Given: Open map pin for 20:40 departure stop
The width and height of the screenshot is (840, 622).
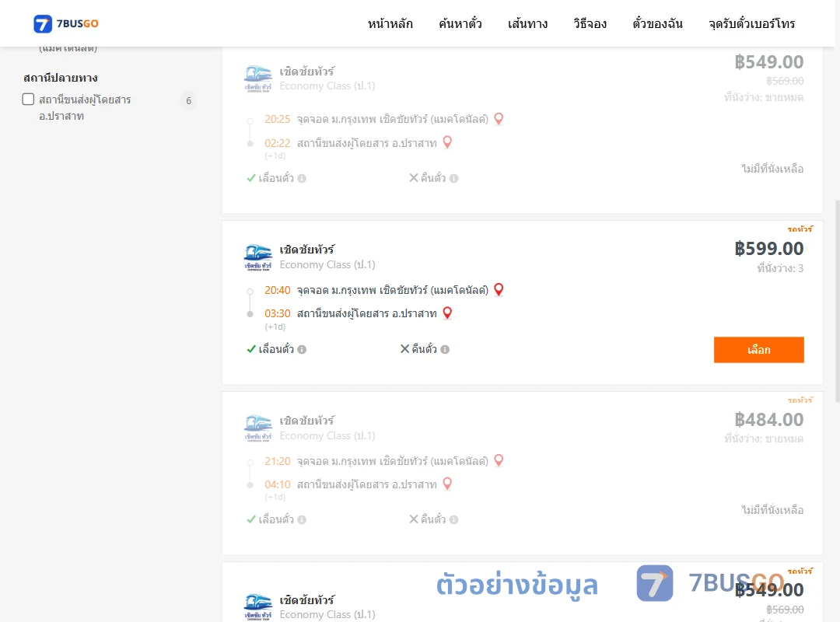Looking at the screenshot, I should (499, 290).
